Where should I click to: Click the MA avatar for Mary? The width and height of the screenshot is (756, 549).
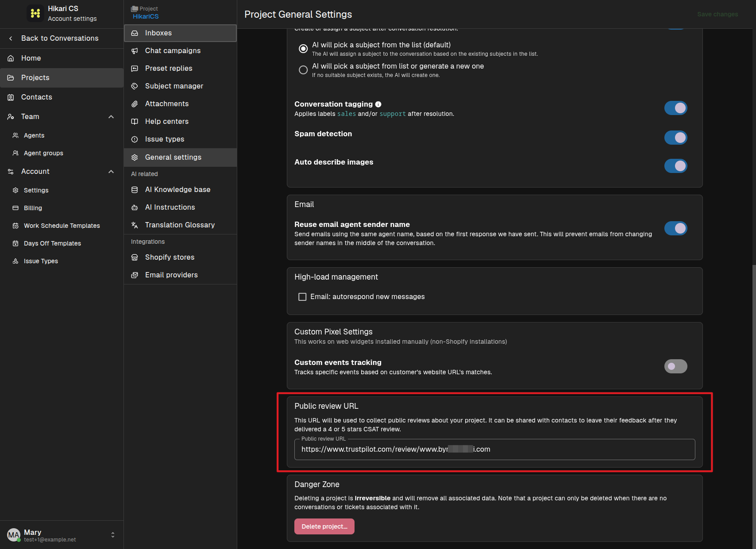[x=14, y=535]
